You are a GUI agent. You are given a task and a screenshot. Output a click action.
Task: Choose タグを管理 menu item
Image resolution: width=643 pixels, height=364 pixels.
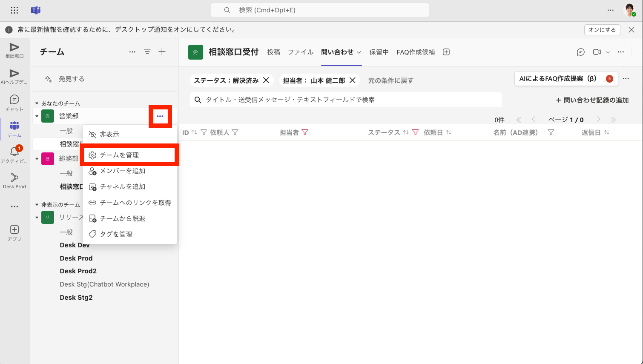(x=130, y=234)
